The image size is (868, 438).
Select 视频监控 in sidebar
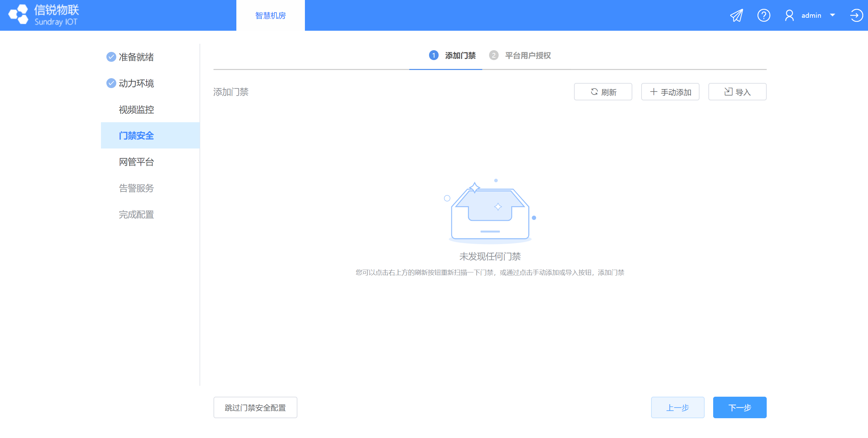coord(136,110)
